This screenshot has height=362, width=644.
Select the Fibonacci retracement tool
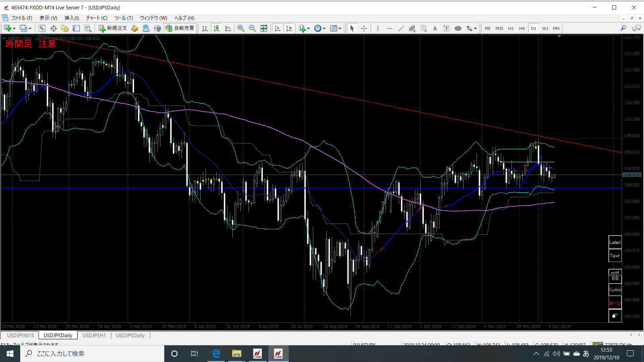click(x=423, y=28)
